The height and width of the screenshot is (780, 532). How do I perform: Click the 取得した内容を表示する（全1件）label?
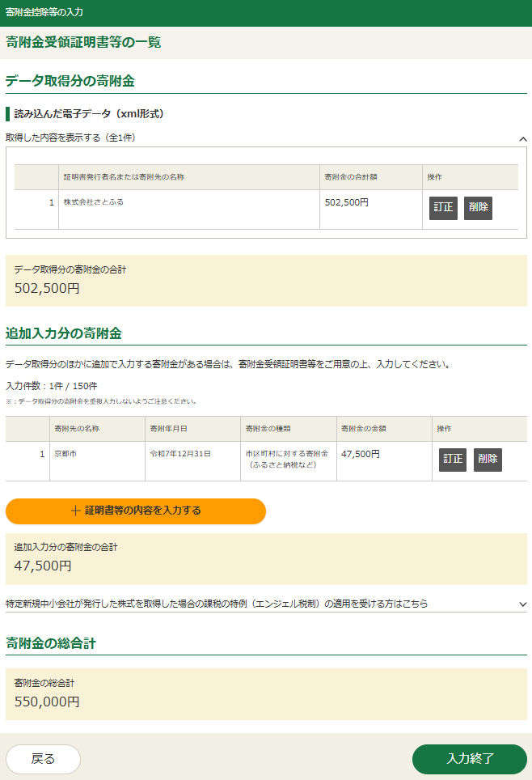click(70, 138)
